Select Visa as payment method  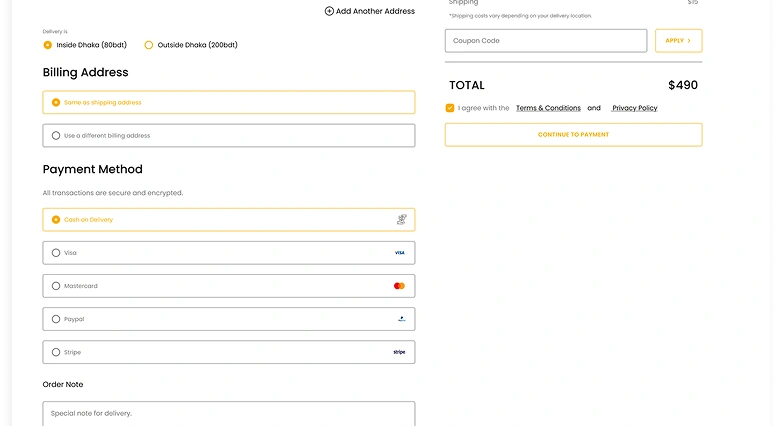[x=56, y=253]
